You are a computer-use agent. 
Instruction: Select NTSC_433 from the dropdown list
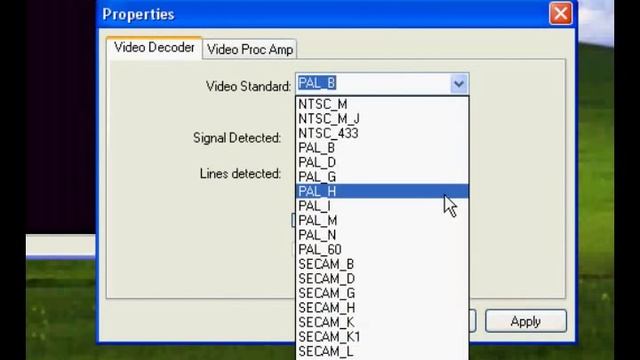[x=382, y=133]
